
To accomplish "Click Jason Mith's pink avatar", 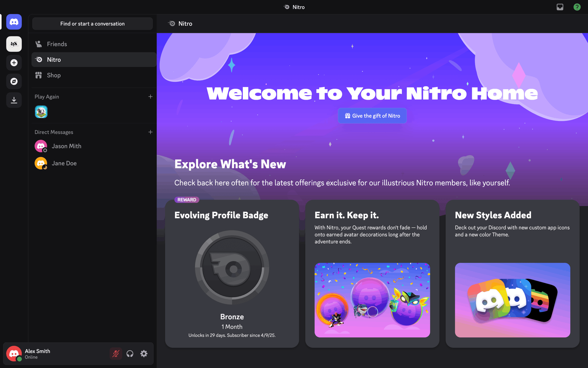I will (x=41, y=146).
